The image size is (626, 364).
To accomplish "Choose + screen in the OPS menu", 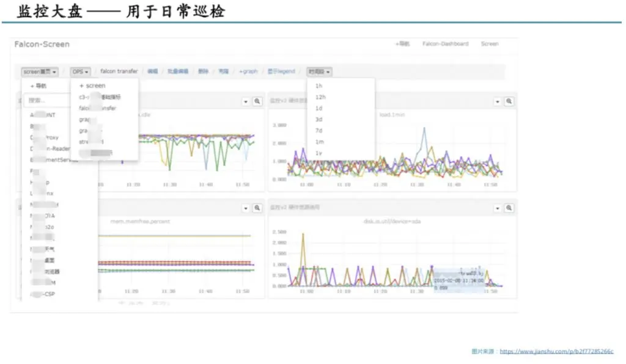I will click(92, 86).
